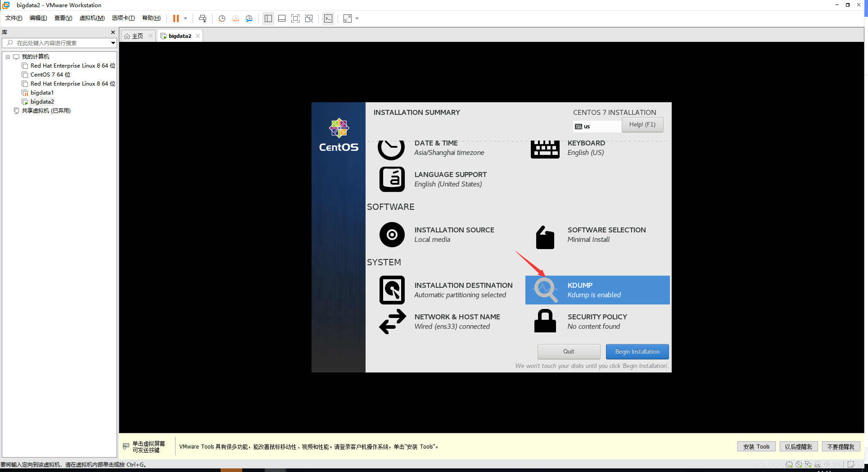Open the LANGUAGE SUPPORT icon
868x472 pixels.
(x=392, y=179)
